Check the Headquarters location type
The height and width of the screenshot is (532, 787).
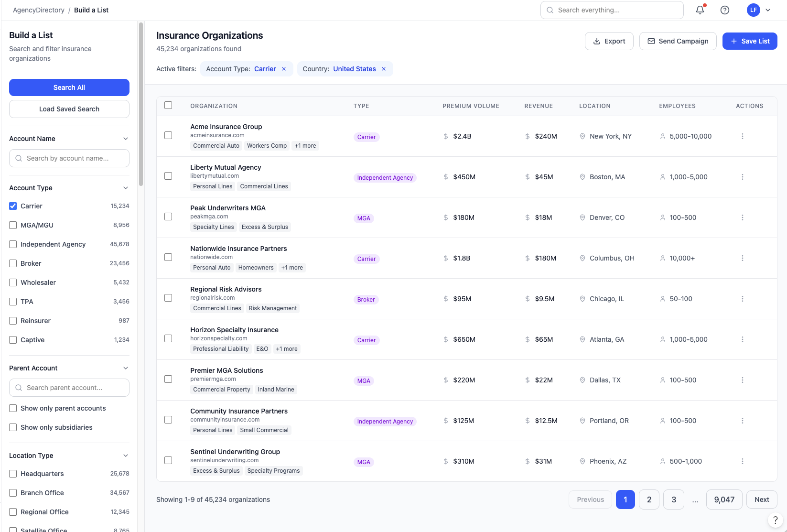click(x=13, y=474)
